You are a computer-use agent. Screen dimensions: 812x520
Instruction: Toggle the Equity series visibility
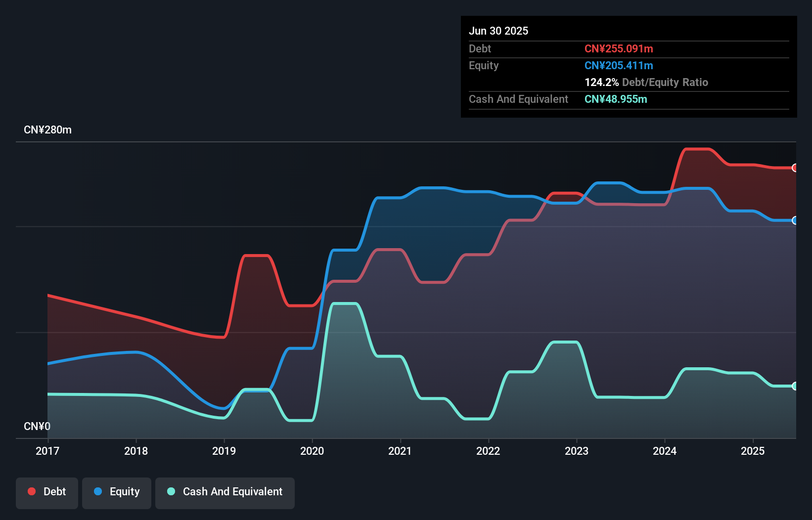(116, 491)
